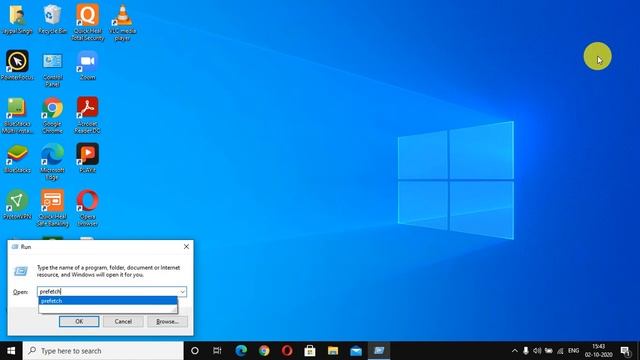Select the Microsoft Edge desktop shortcut

click(x=52, y=162)
